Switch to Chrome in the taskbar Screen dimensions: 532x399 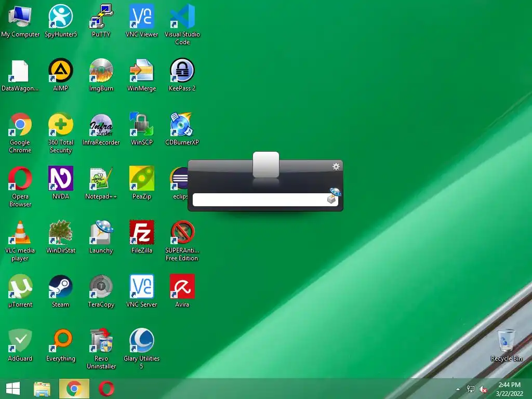tap(74, 389)
